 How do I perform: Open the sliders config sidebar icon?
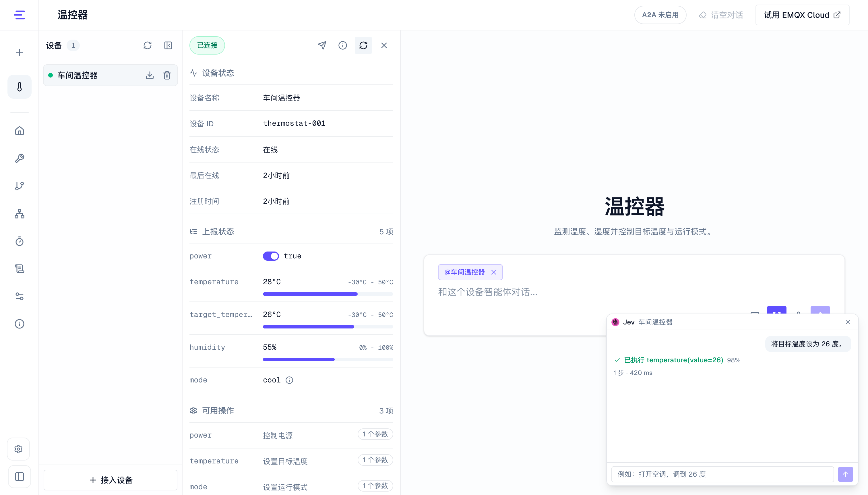pyautogui.click(x=19, y=296)
